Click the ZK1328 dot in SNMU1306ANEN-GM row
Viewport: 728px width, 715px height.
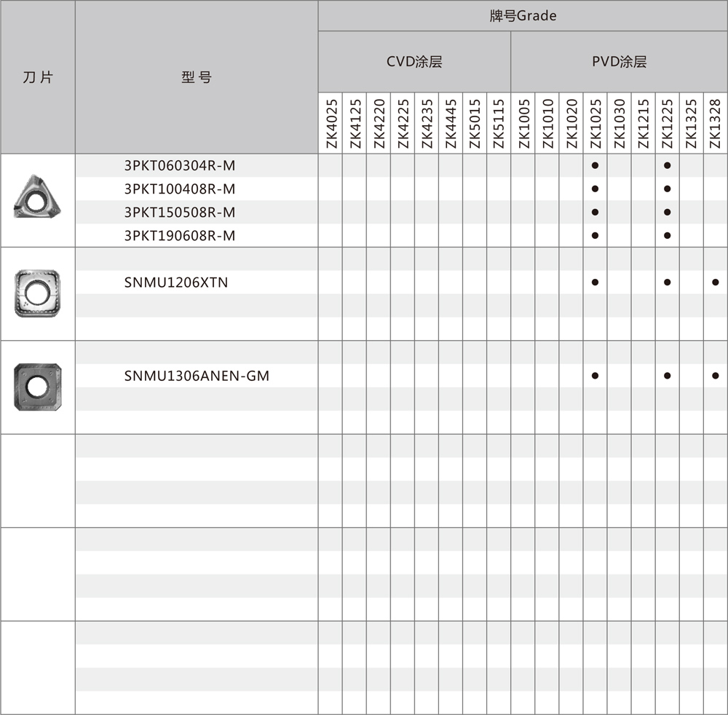click(716, 376)
